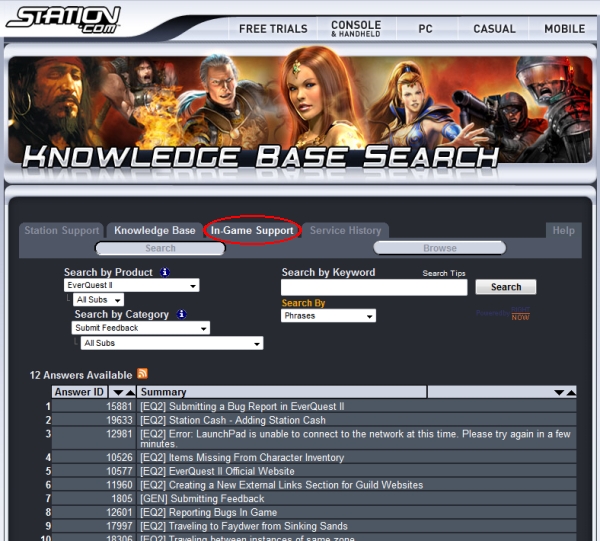600x541 pixels.
Task: Sort Answer ID column descending arrow
Action: pyautogui.click(x=118, y=393)
